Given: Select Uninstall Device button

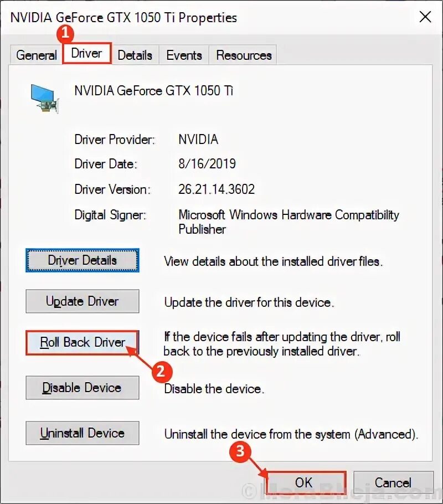Looking at the screenshot, I should click(x=83, y=433).
